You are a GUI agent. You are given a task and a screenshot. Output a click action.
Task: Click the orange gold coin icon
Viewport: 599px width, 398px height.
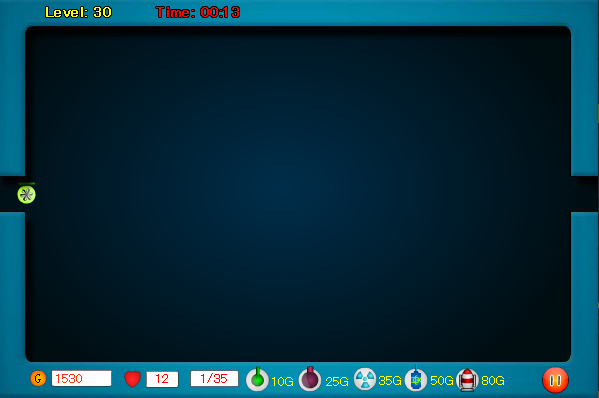click(38, 379)
